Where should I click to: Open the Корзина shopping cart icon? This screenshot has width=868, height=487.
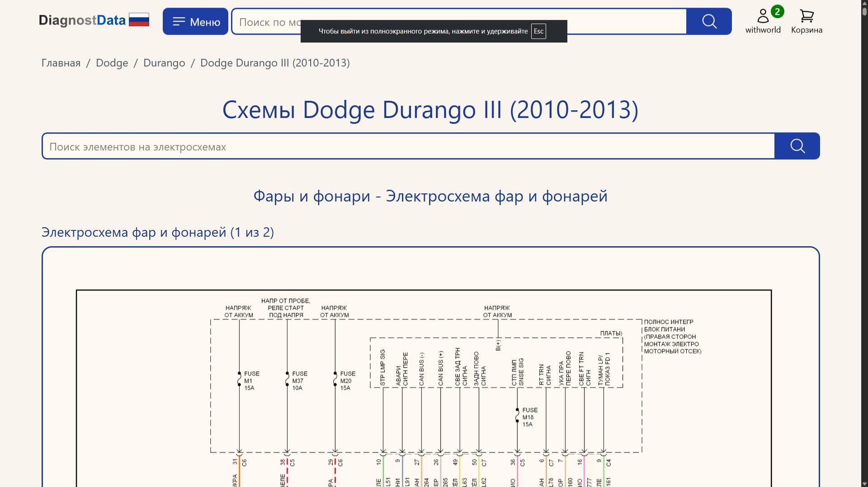click(806, 16)
